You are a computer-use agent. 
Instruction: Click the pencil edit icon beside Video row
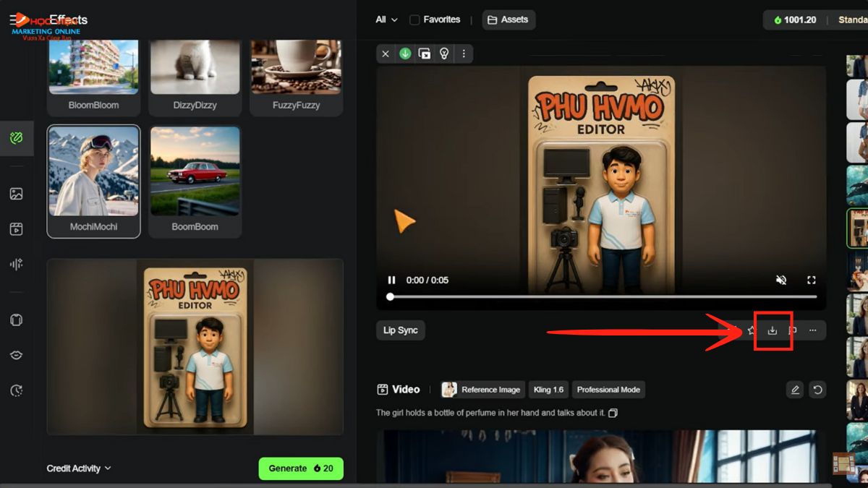[795, 390]
